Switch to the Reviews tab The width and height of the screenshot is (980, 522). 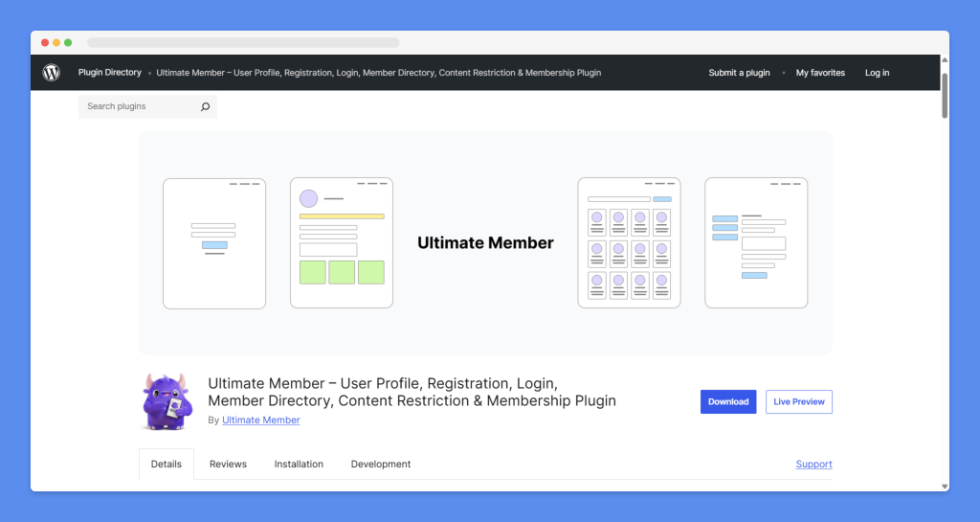[228, 464]
